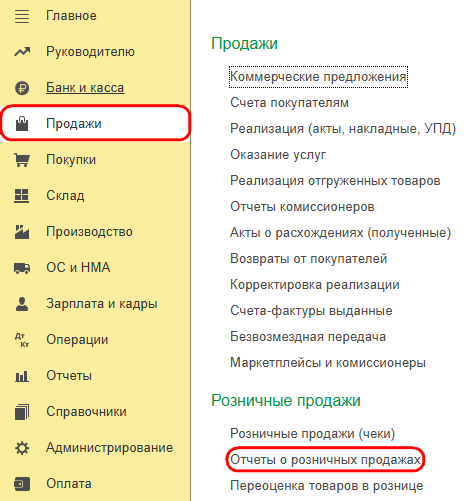Open Переоценка товаров в рознице
466x501 pixels.
tap(327, 486)
